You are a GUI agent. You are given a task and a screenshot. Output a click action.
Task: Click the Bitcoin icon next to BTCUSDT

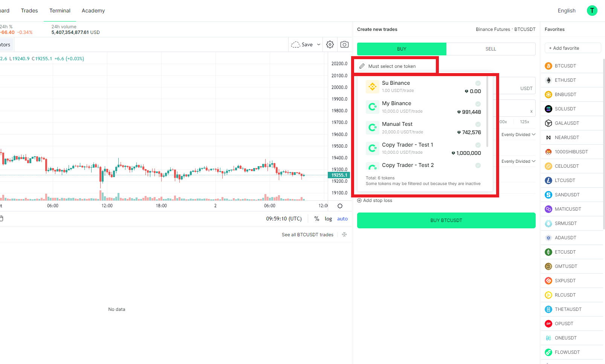click(548, 66)
